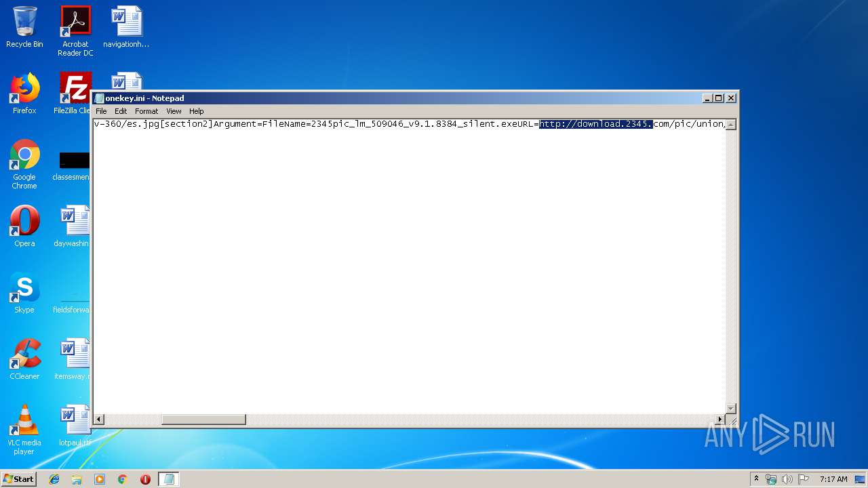Viewport: 868px width, 488px height.
Task: Close the onekey.ini Notepad window
Action: tap(731, 98)
